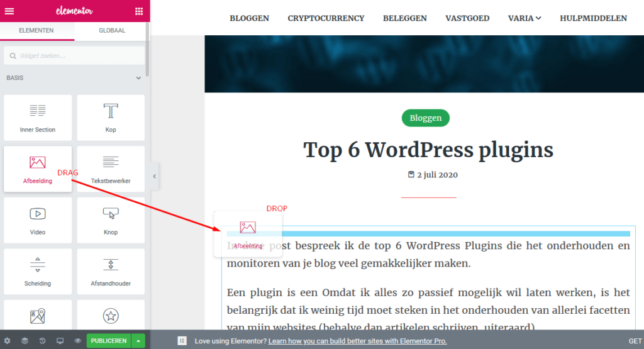Select the map widget icon

click(x=38, y=316)
